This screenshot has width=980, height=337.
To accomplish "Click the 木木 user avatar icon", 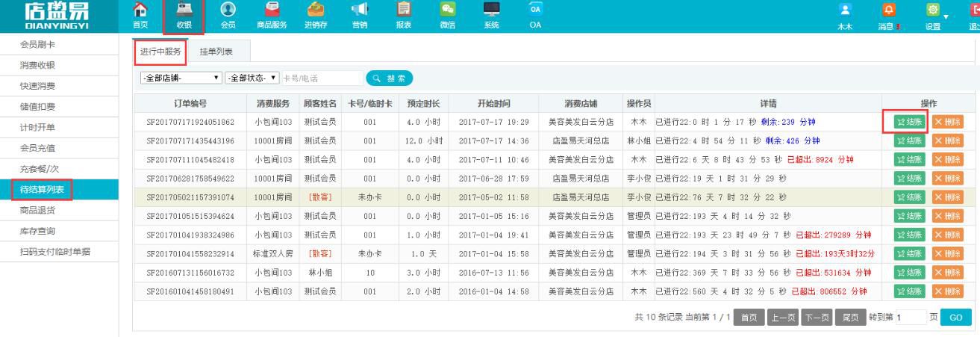I will [846, 10].
